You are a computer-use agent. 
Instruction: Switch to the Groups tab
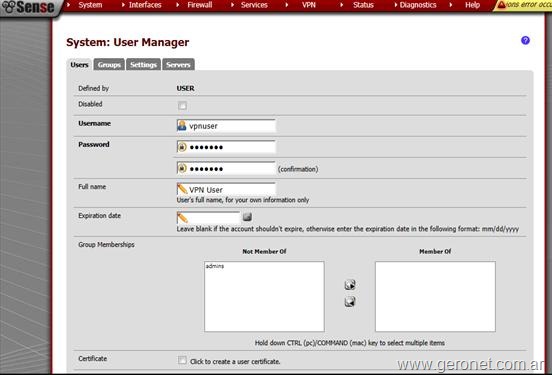(109, 65)
